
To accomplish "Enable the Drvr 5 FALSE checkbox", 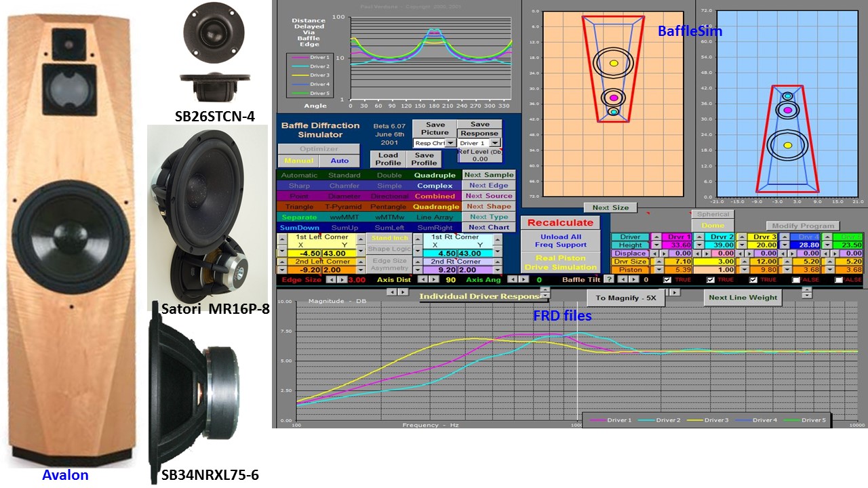I will [x=838, y=279].
